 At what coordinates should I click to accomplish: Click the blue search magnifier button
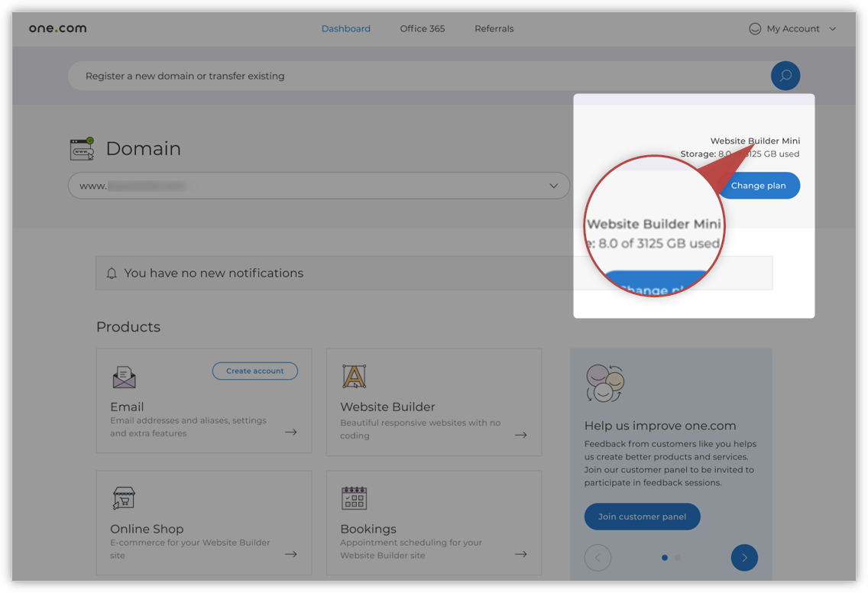[x=785, y=76]
